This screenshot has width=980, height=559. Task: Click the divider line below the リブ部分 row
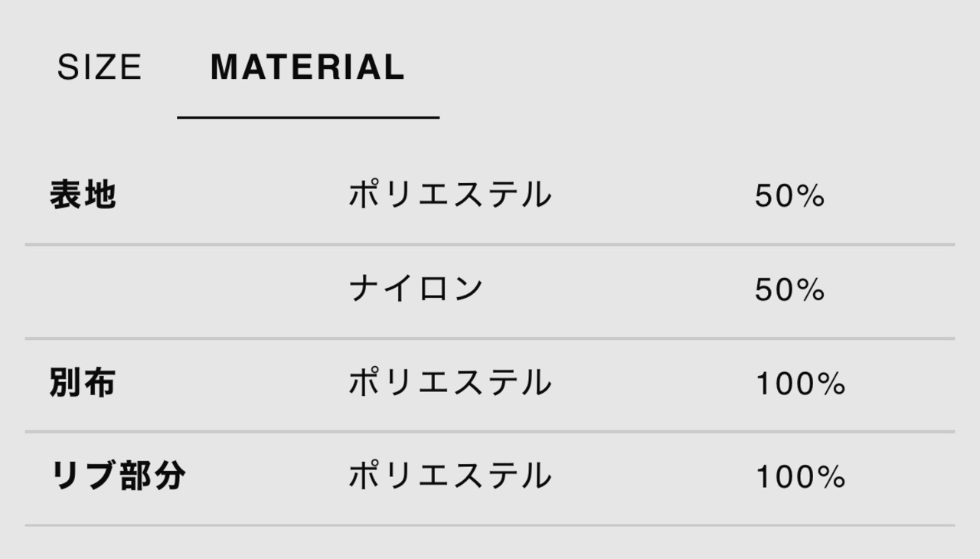click(490, 525)
